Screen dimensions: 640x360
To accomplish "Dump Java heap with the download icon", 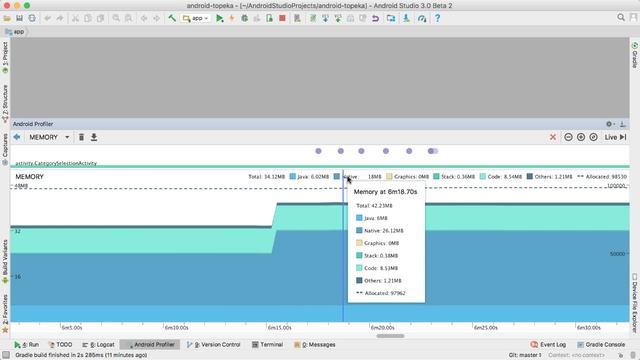I will tap(94, 137).
